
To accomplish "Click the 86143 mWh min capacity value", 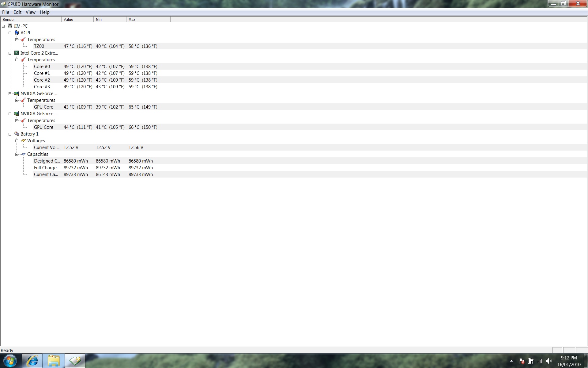I will tap(108, 174).
